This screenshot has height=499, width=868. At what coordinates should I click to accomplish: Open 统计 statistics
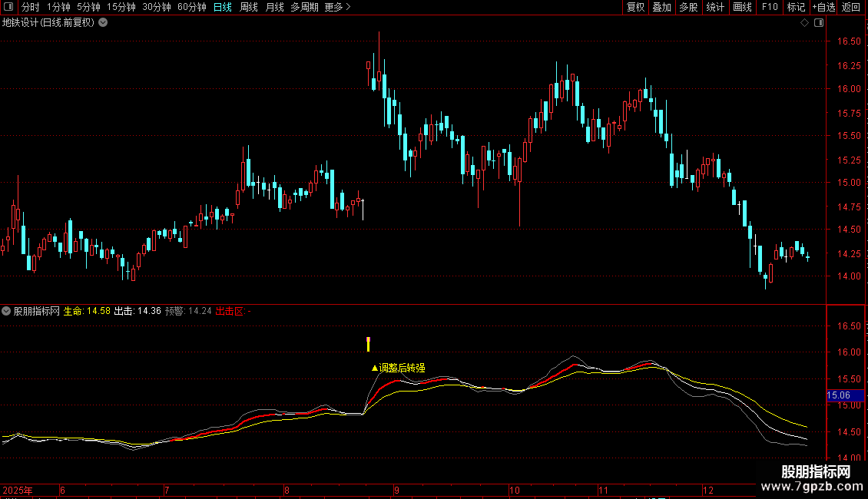(x=714, y=7)
